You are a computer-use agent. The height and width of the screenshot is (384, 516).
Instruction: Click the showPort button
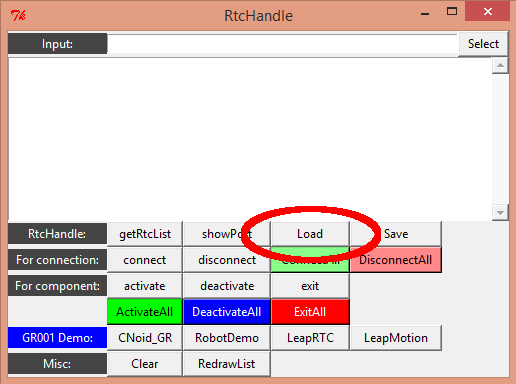227,234
